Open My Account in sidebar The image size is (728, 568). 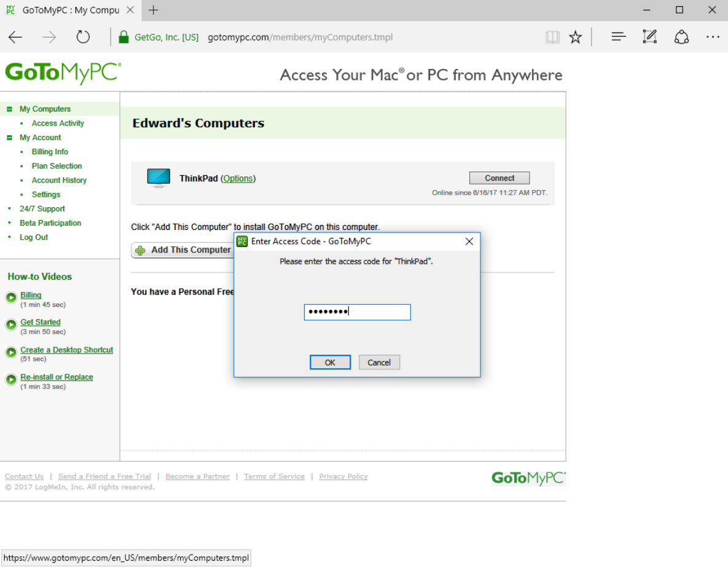pos(41,138)
